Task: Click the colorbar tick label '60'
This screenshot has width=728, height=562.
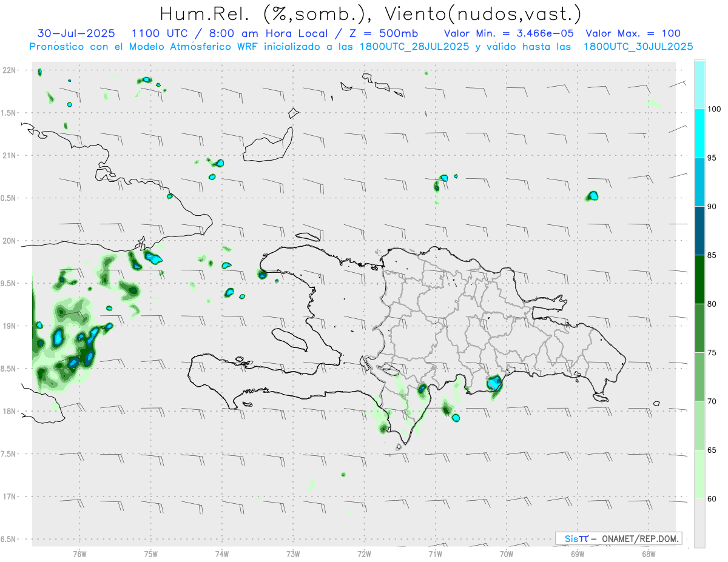Action: point(712,498)
